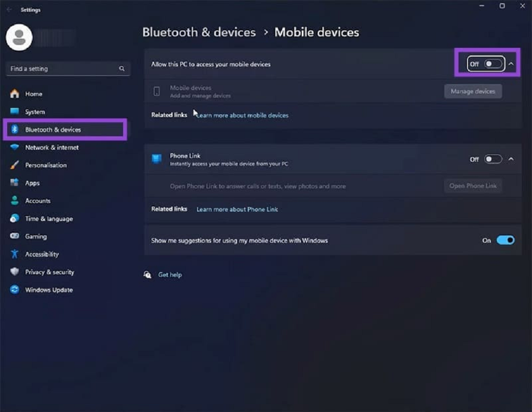
Task: Click the Privacy & security shield icon
Action: click(15, 272)
